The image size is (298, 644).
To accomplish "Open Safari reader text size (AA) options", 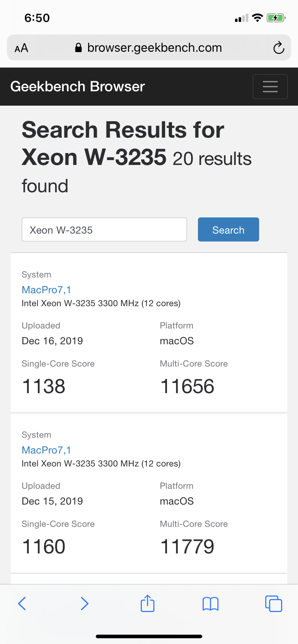I will [21, 48].
